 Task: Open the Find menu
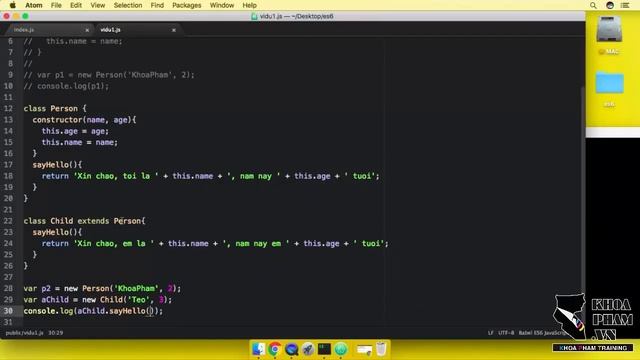coord(157,5)
